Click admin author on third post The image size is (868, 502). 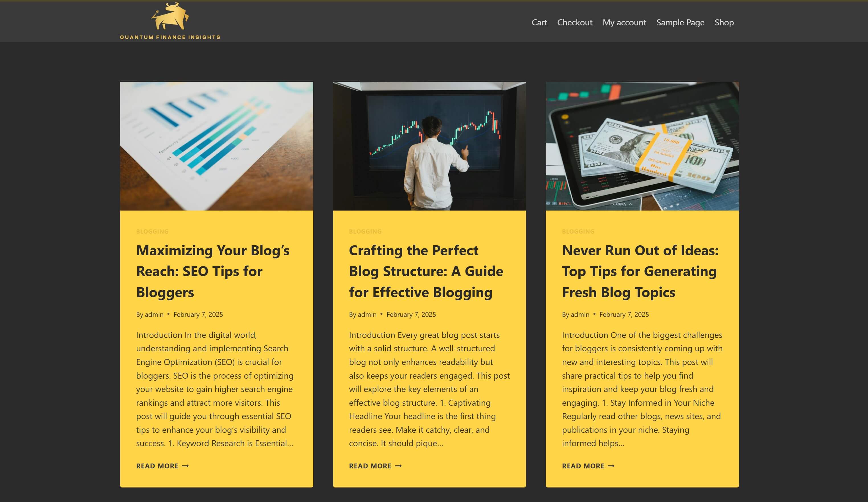pyautogui.click(x=580, y=314)
